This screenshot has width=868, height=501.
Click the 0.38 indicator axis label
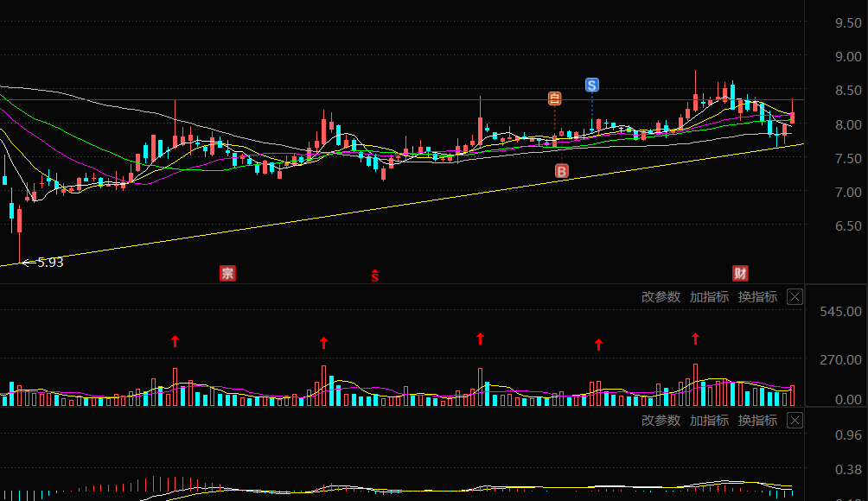[x=848, y=470]
